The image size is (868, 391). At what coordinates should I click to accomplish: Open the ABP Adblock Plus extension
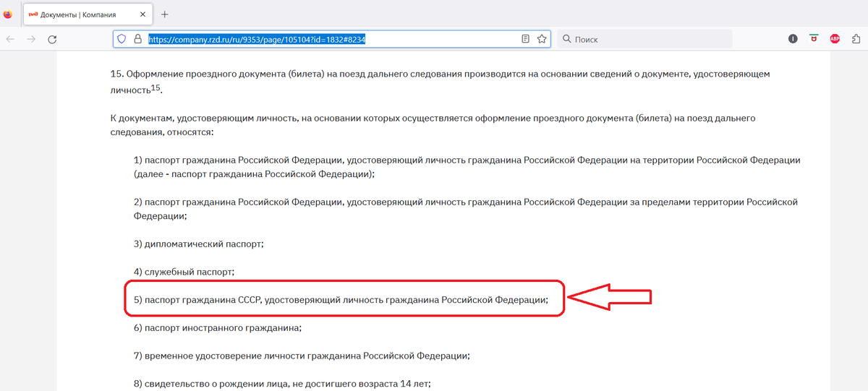[x=835, y=39]
